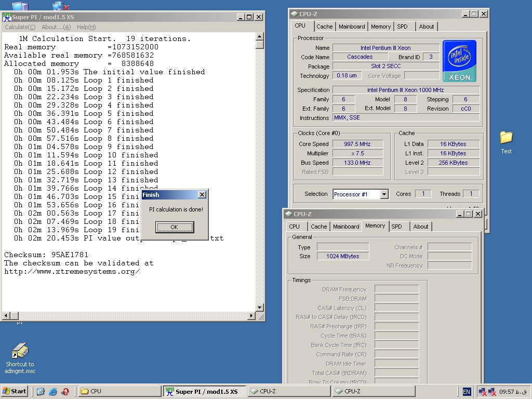Click the Name field Intel Pentium III Xeon

[386, 48]
